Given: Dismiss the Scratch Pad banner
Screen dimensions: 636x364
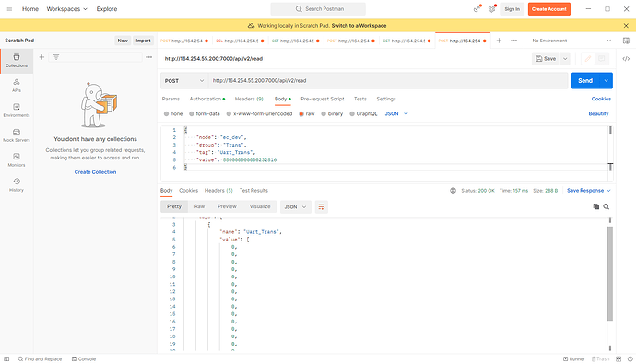Looking at the screenshot, I should click(x=626, y=26).
